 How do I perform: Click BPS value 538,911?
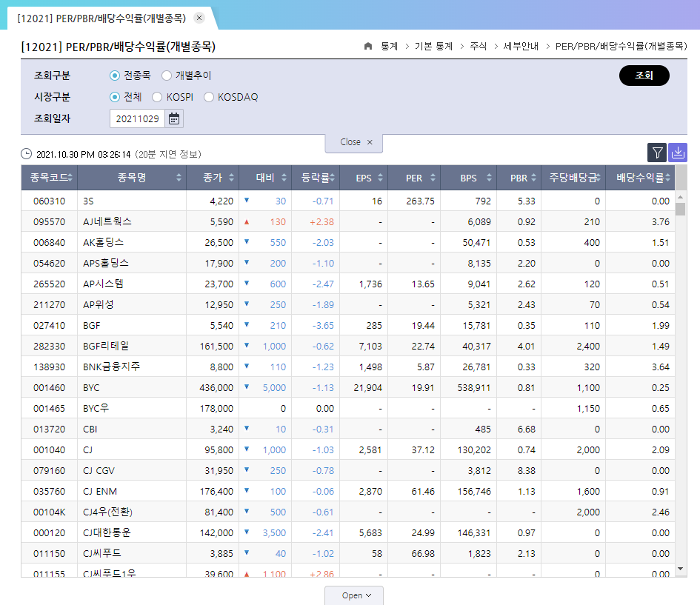coord(473,388)
